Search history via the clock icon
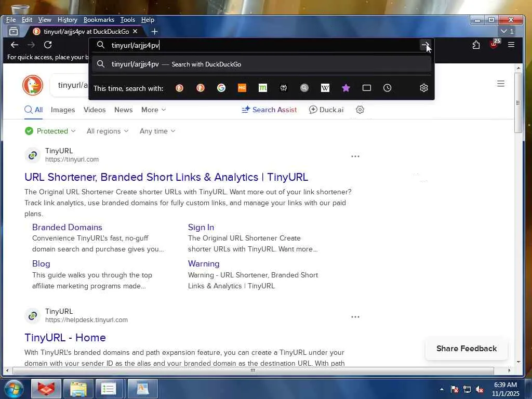Image resolution: width=532 pixels, height=399 pixels. (387, 88)
